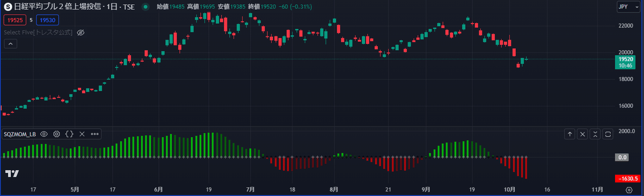
Task: Open SQZMOM_LB more options menu
Action: point(95,134)
